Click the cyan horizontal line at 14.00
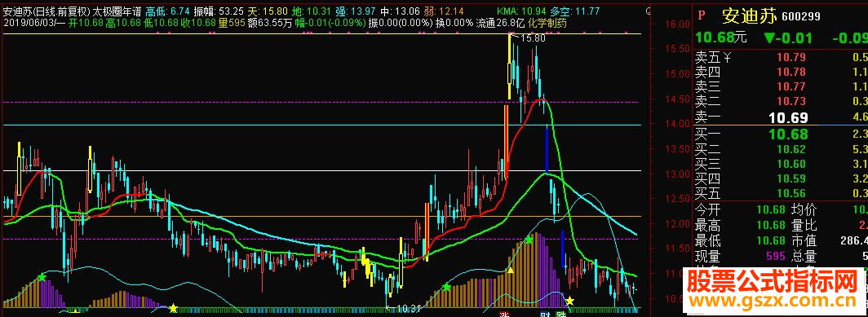Viewport: 868px width, 317px height. (321, 125)
